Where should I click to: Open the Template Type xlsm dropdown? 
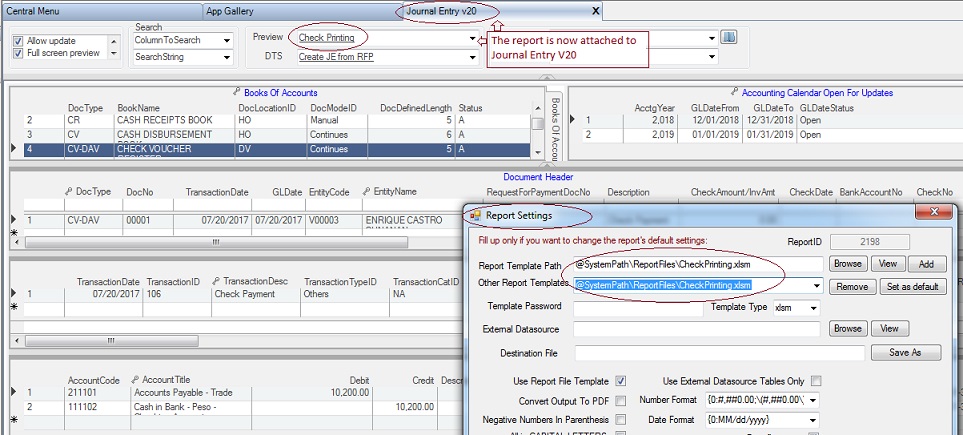coord(814,308)
